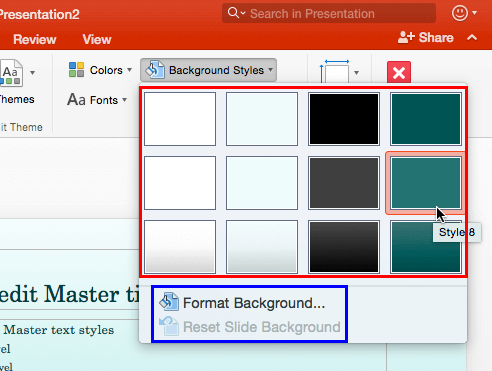This screenshot has width=492, height=371.
Task: Select solid black Style 3 swatch
Action: pyautogui.click(x=344, y=119)
